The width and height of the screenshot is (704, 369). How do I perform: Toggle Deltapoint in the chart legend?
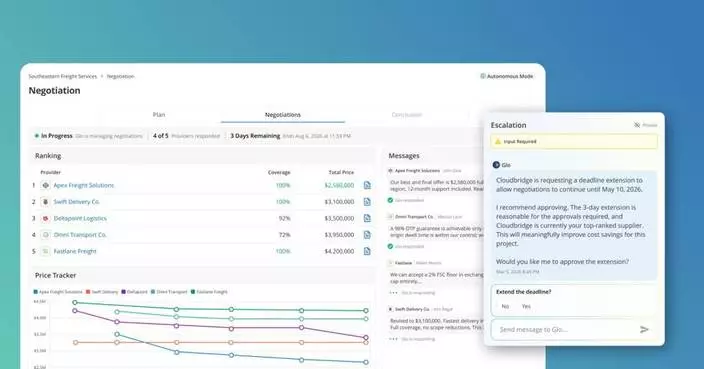pyautogui.click(x=134, y=292)
